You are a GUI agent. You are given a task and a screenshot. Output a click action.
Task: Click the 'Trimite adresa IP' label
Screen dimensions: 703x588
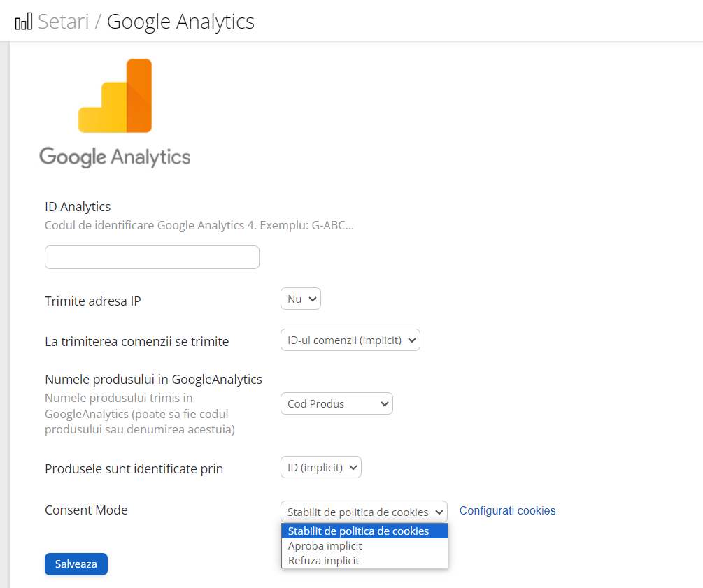click(93, 301)
